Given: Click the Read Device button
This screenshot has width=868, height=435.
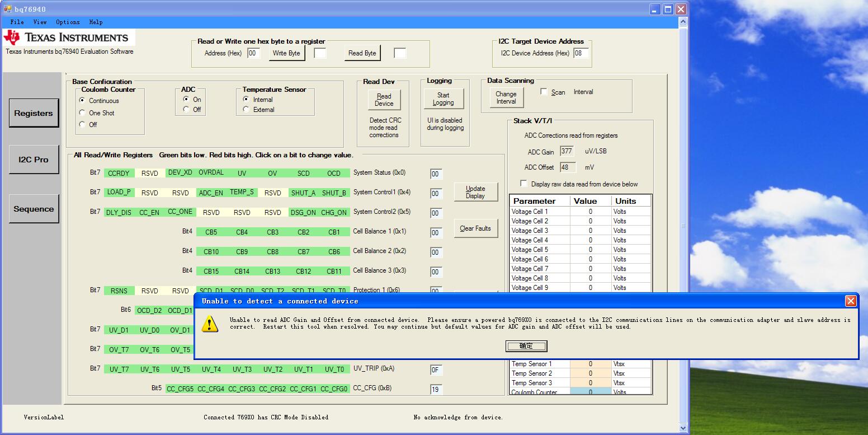Looking at the screenshot, I should click(384, 100).
